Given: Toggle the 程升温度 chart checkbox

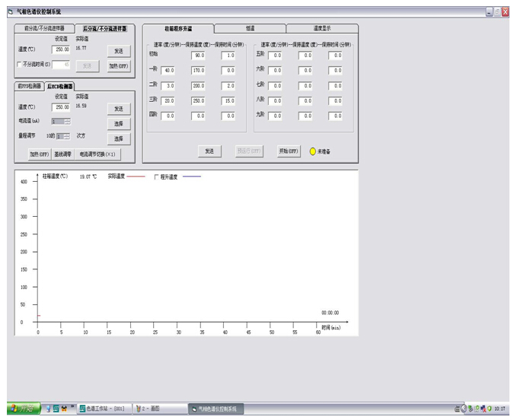Looking at the screenshot, I should point(157,177).
